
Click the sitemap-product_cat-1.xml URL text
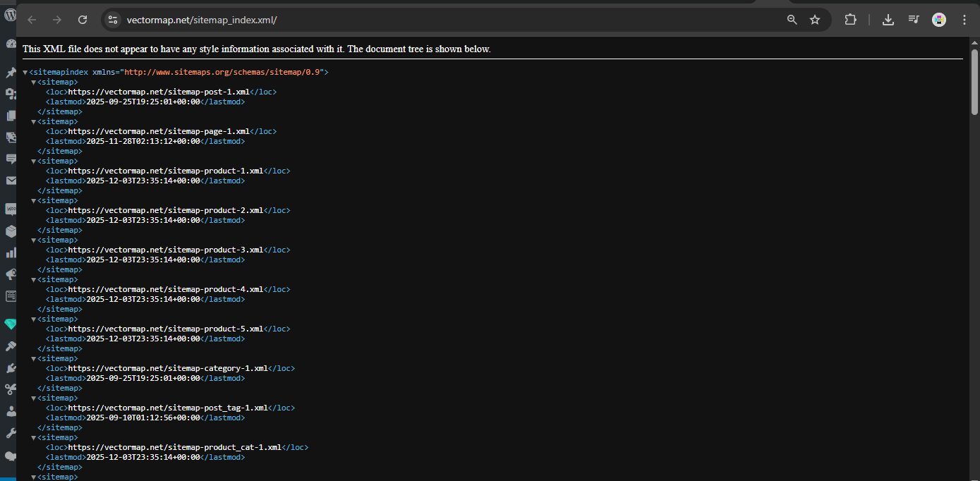coord(175,447)
